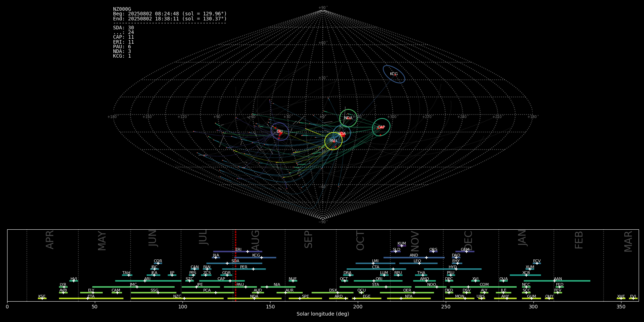Image resolution: width=644 pixels, height=322 pixels.
Task: Click the CAP radiant circle on sky map
Action: 381,127
